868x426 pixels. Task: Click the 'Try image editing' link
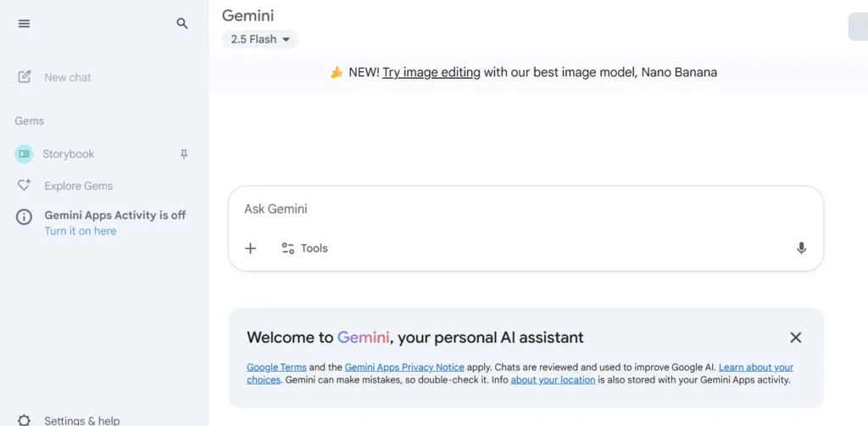coord(431,72)
